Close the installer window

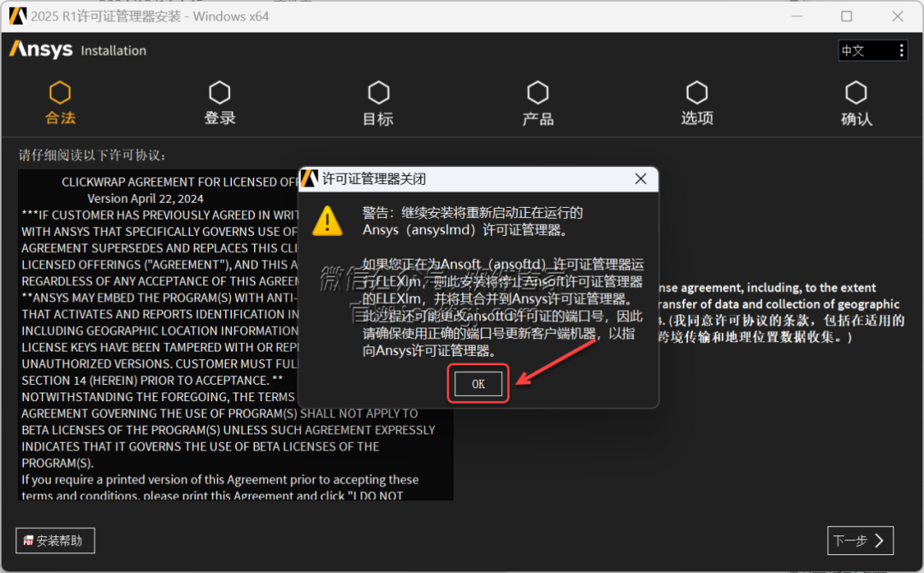[897, 16]
